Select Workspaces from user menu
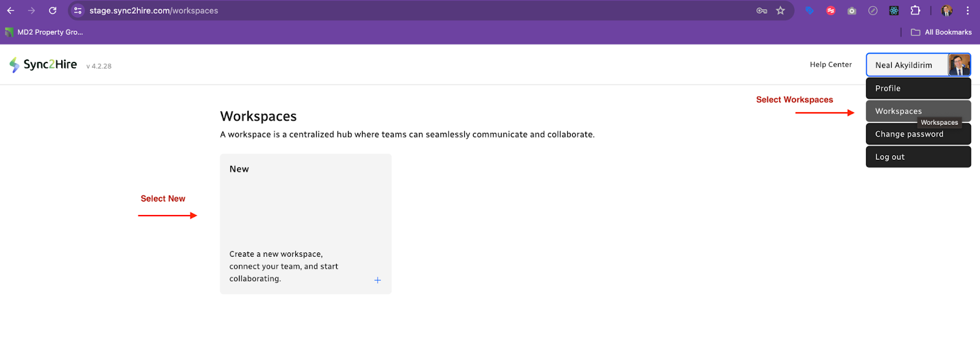This screenshot has height=340, width=980. [x=918, y=111]
